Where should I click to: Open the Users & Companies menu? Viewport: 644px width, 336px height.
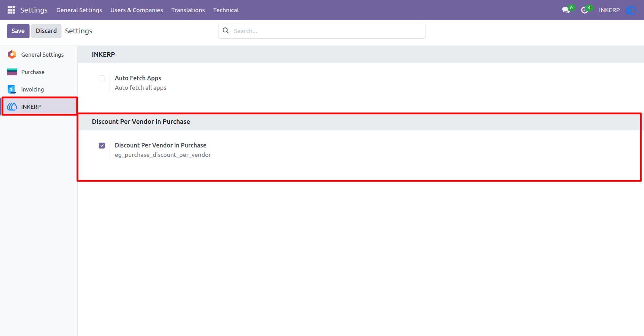click(x=137, y=10)
